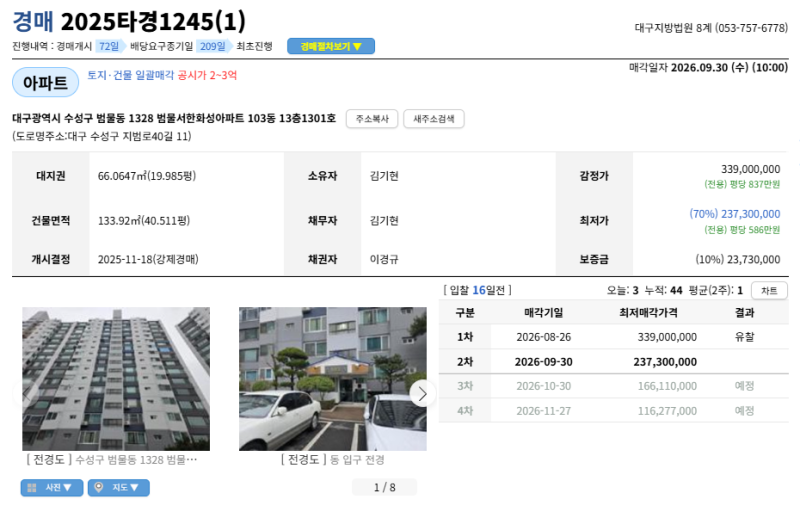Show next photo with right arrow
Image resolution: width=800 pixels, height=524 pixels.
tap(422, 393)
